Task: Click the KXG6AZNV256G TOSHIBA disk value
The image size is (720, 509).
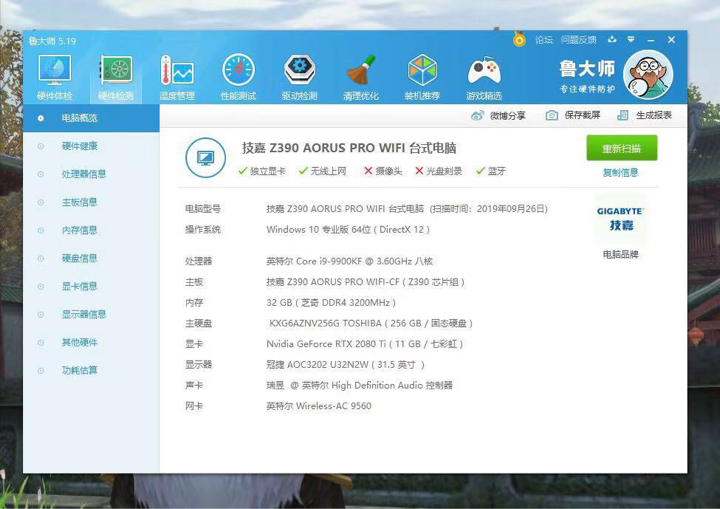Action: (371, 323)
